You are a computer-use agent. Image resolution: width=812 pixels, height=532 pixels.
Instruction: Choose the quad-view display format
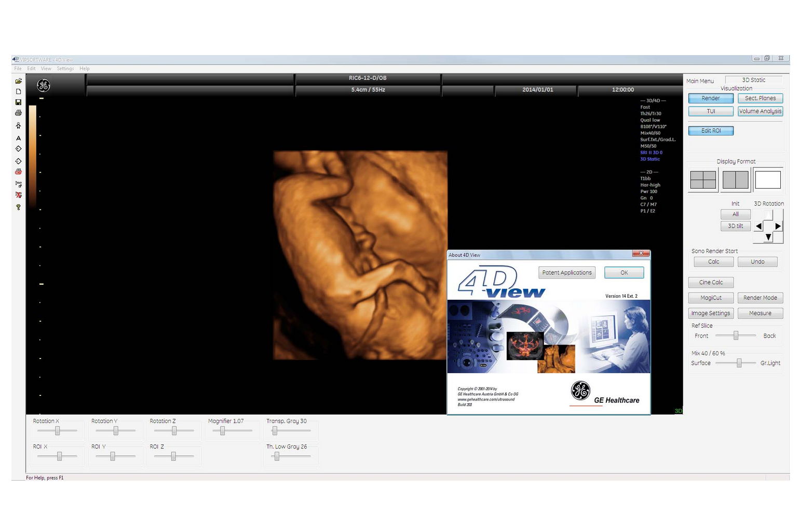tap(703, 180)
